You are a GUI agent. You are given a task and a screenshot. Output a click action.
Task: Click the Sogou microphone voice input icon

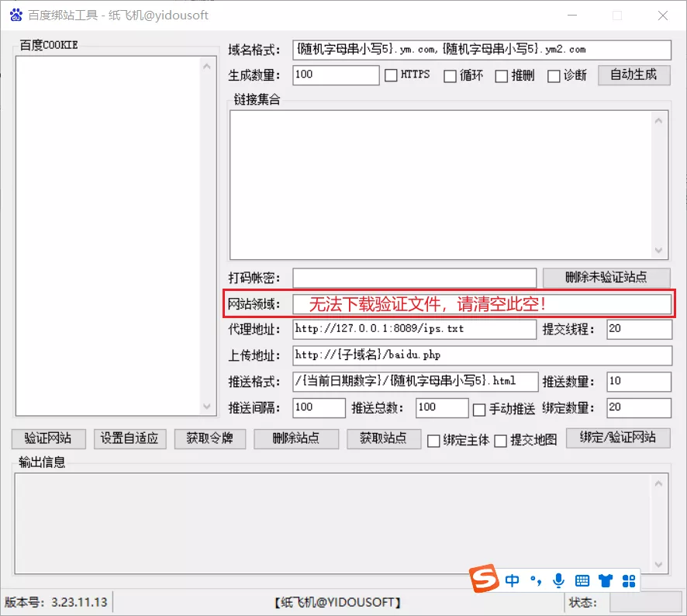558,580
